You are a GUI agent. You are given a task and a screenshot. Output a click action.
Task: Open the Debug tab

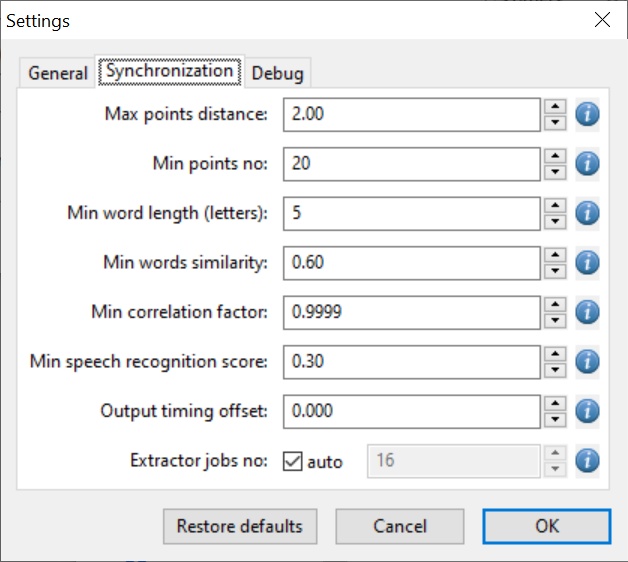(x=277, y=73)
